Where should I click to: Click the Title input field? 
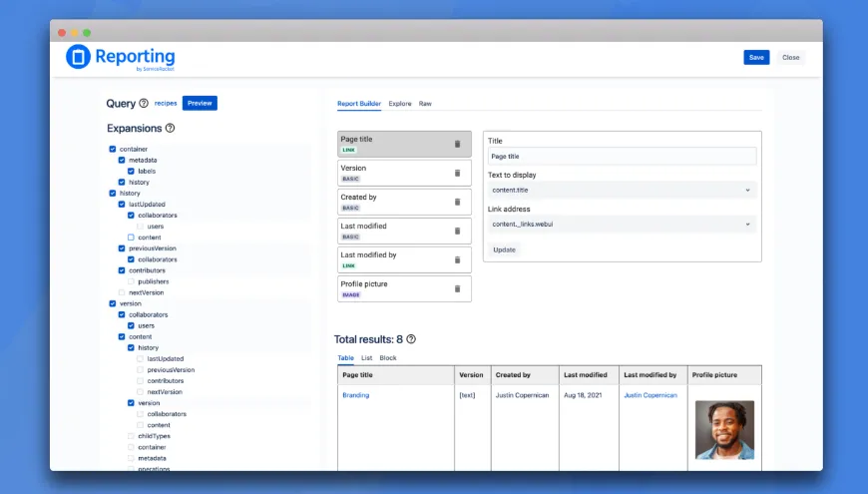tap(622, 156)
